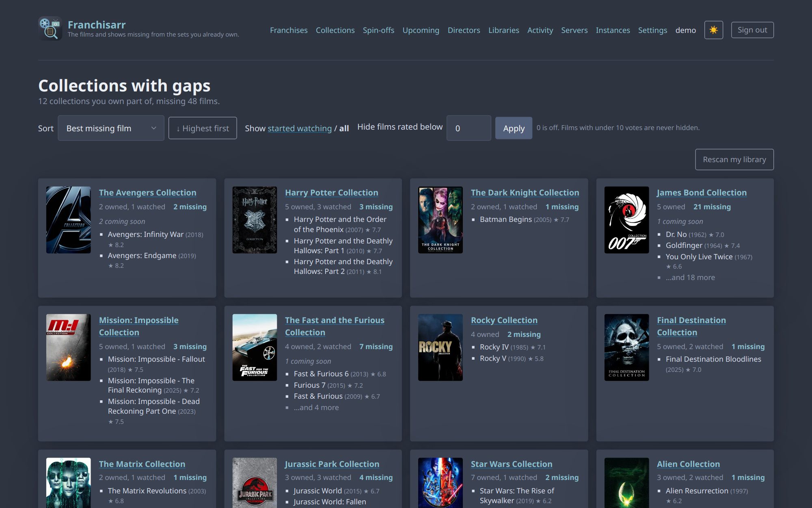The image size is (812, 508).
Task: Open the Collections nav item
Action: [335, 30]
